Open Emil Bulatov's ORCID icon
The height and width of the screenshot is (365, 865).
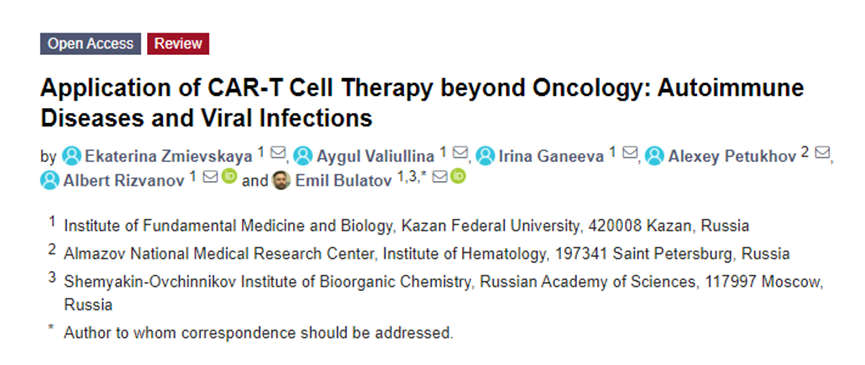click(x=458, y=178)
